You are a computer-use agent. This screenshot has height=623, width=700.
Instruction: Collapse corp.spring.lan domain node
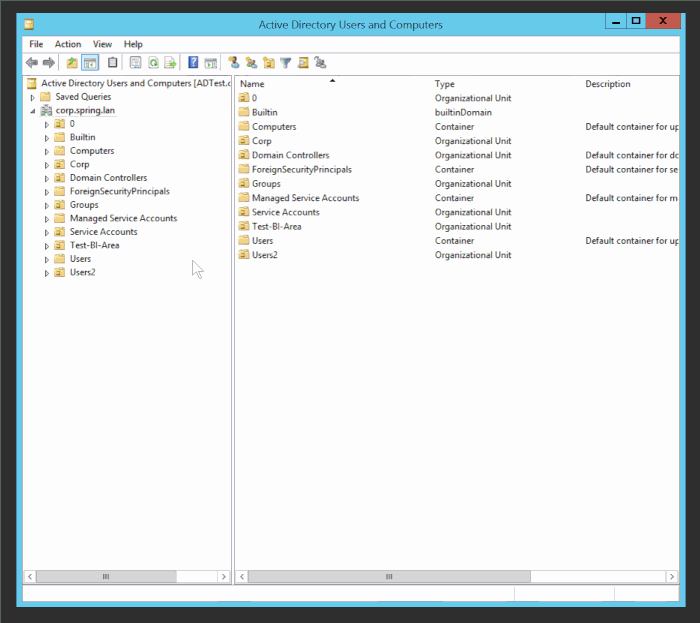click(x=33, y=111)
